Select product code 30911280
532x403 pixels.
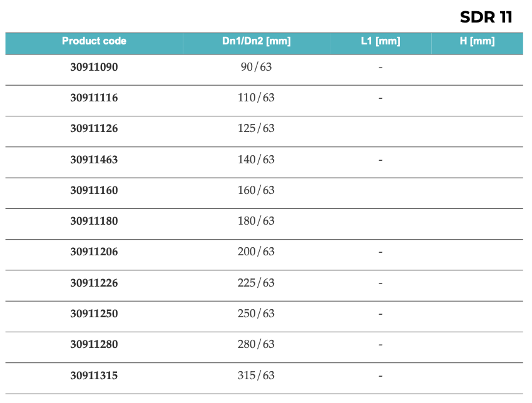click(x=94, y=344)
